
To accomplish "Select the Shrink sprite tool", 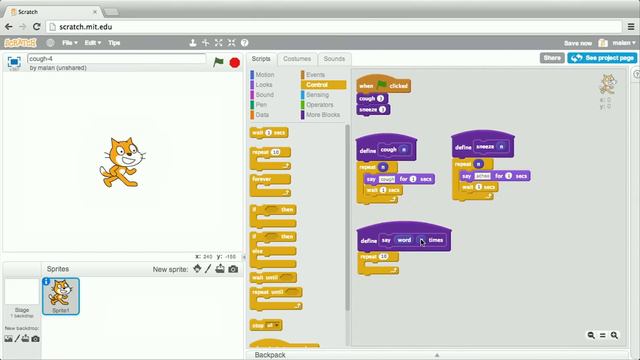I will pos(232,42).
